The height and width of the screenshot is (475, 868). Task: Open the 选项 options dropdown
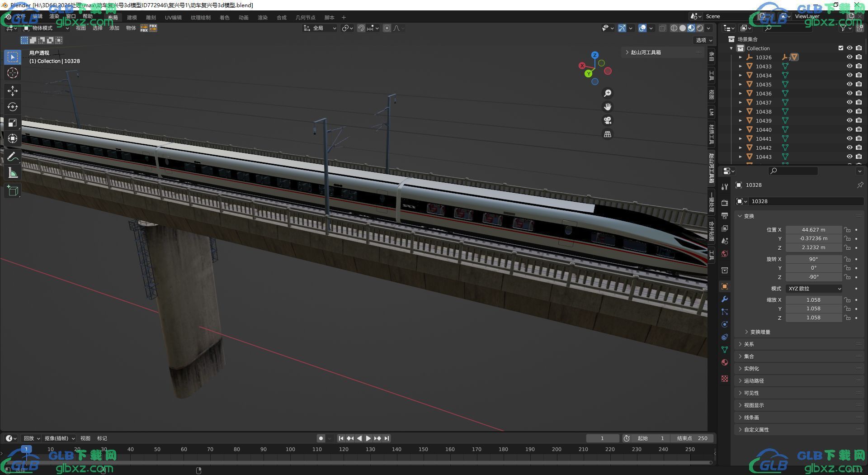click(x=704, y=40)
